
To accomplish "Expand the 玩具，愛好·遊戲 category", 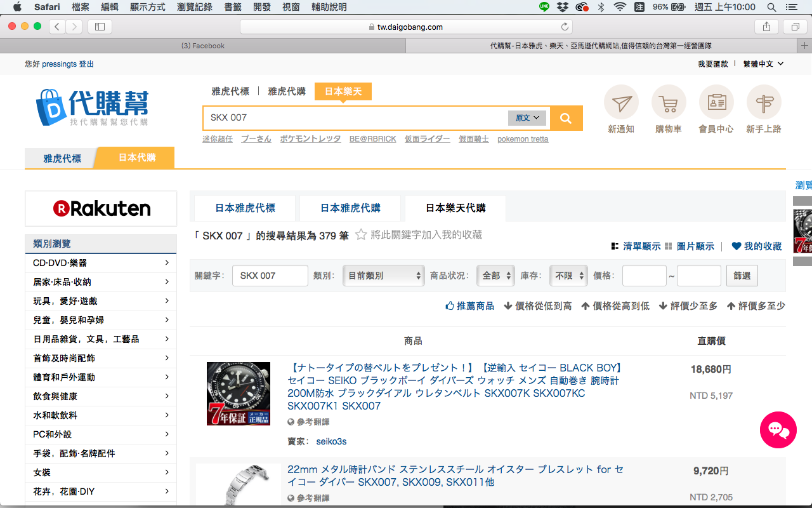I will click(101, 301).
